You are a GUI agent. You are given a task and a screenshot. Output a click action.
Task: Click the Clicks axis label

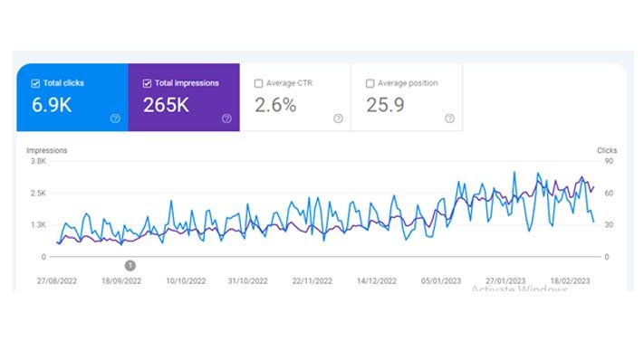607,150
